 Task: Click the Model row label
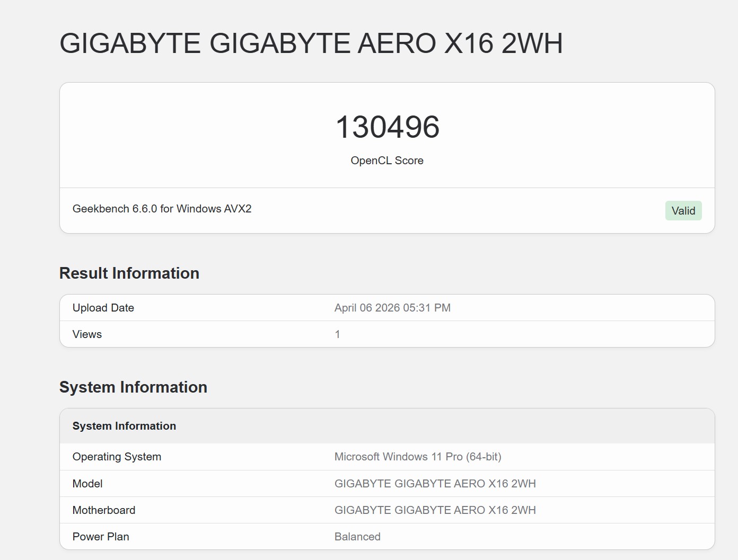click(87, 484)
